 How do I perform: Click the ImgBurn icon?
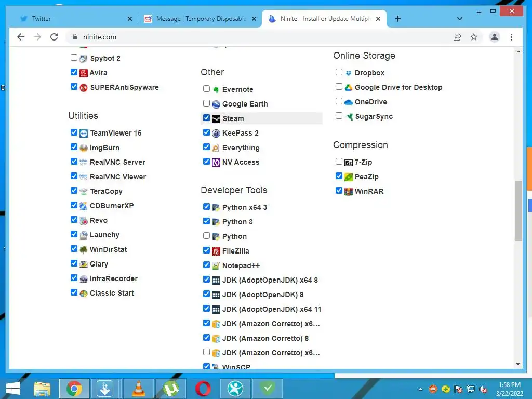click(x=84, y=148)
